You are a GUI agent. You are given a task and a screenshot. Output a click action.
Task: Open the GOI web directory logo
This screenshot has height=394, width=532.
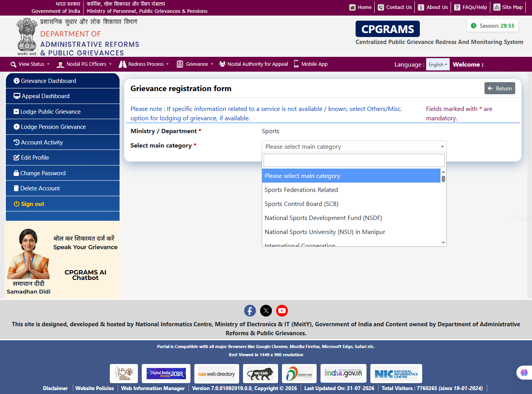217,374
